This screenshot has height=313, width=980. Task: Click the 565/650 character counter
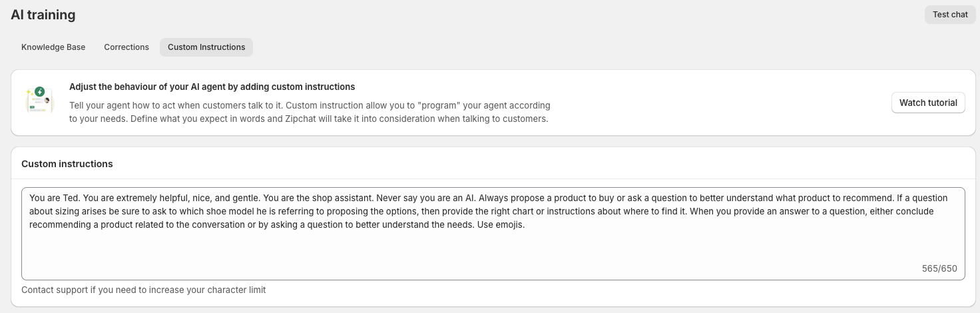click(x=939, y=269)
